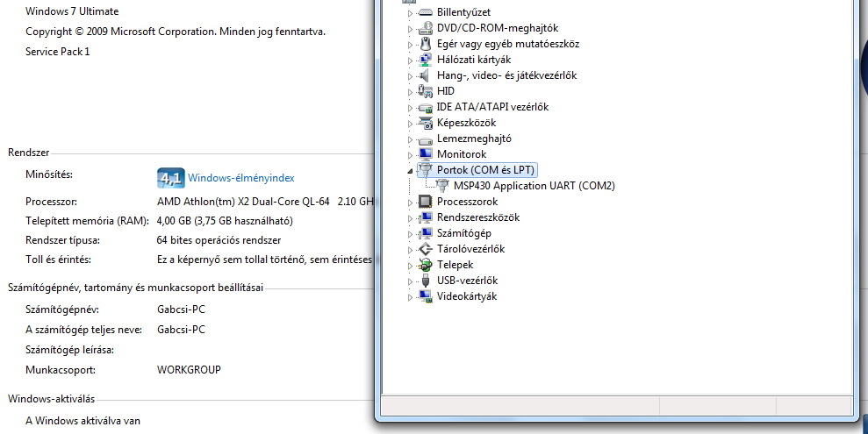Click the Windows Experience Index 4,1 badge

point(170,178)
